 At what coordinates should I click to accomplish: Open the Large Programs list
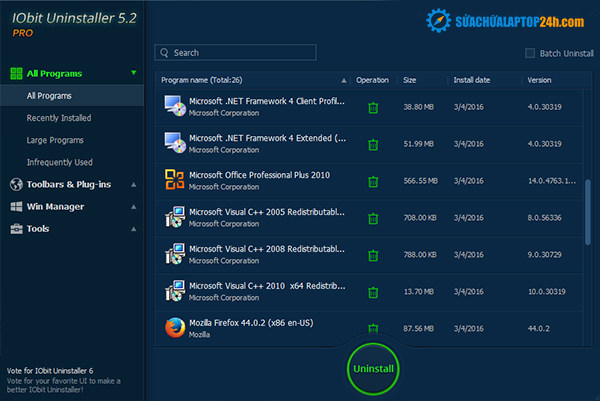(x=55, y=140)
